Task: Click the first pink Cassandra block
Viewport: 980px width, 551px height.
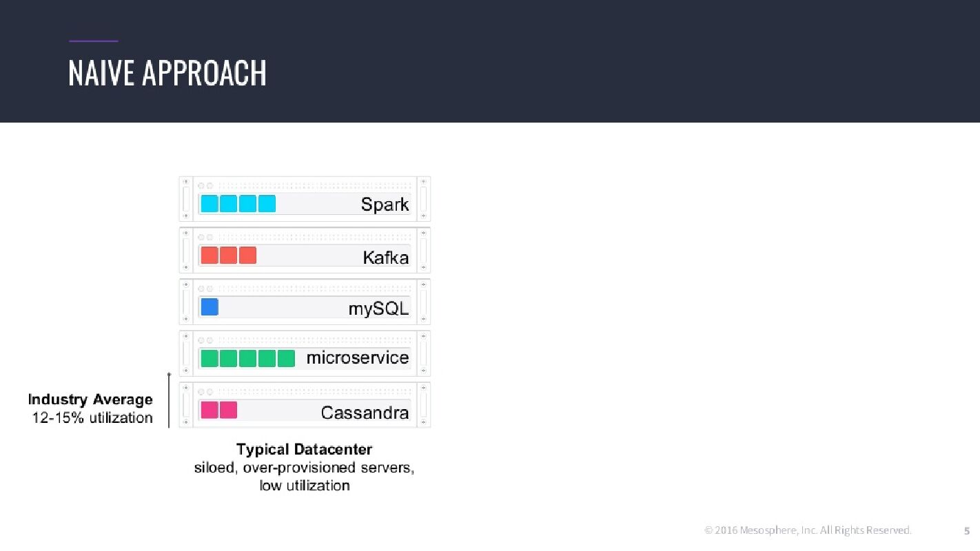Action: point(210,410)
